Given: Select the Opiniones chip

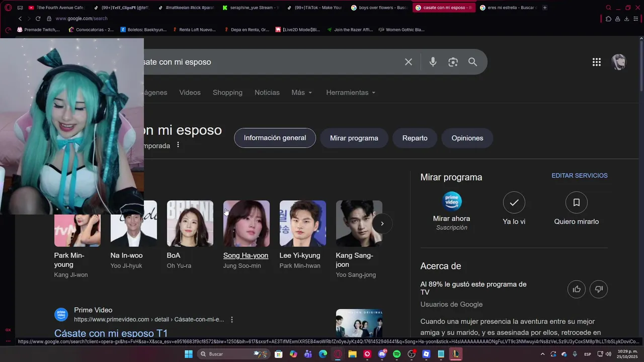Looking at the screenshot, I should [x=467, y=138].
